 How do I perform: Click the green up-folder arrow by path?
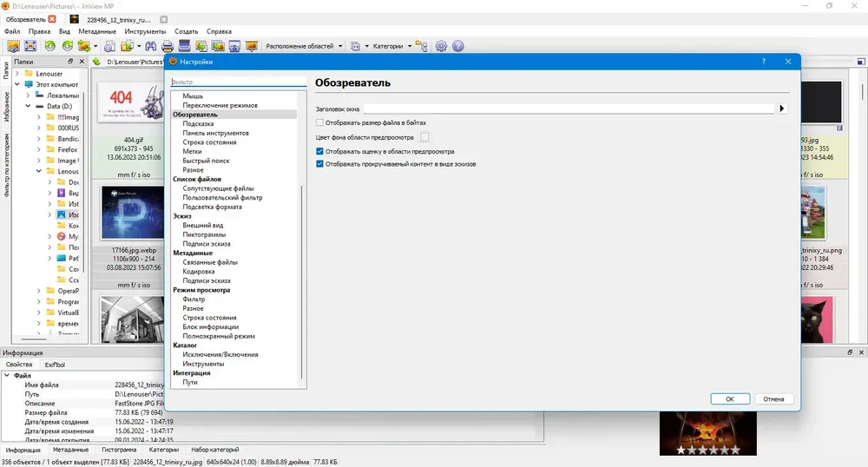click(96, 62)
